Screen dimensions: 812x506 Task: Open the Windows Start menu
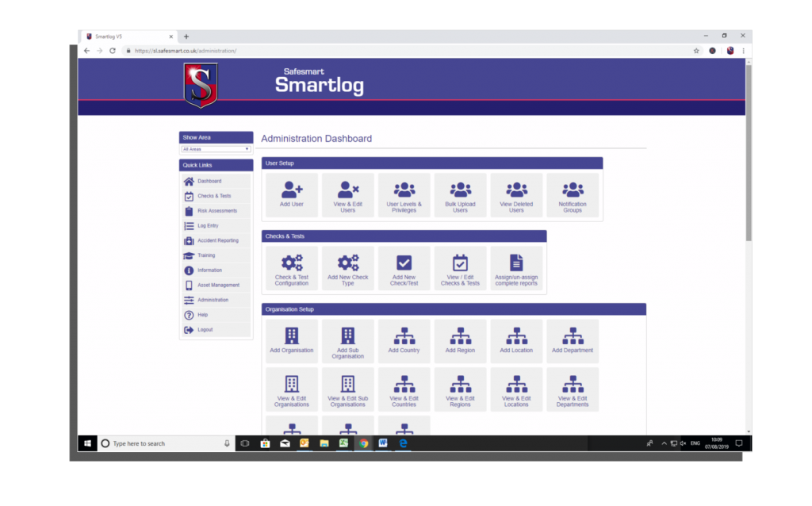pos(87,443)
